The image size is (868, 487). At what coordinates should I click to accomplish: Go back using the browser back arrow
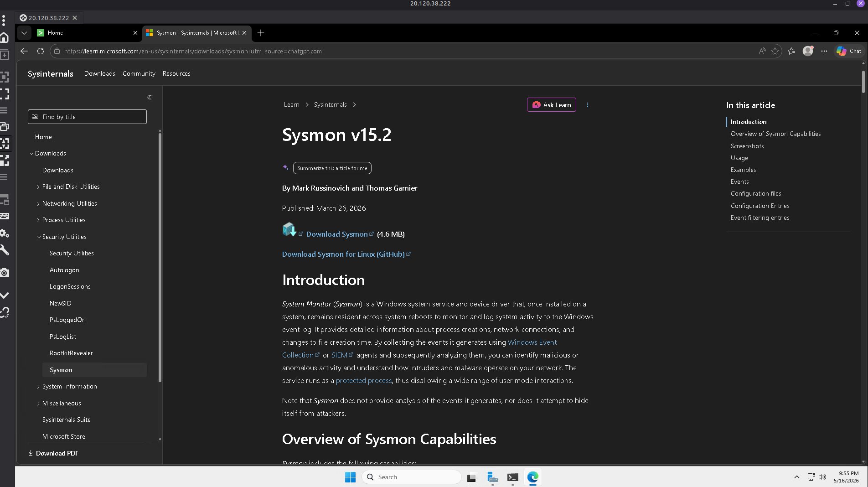coord(24,51)
